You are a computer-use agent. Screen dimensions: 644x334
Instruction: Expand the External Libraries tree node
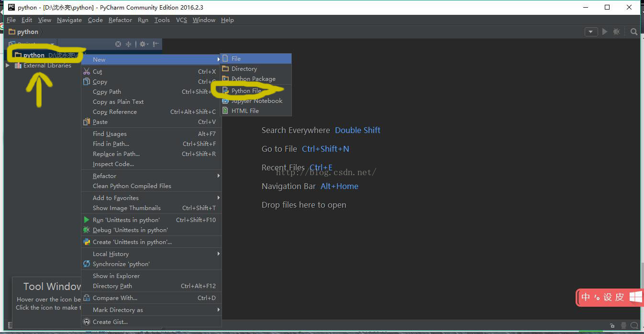[x=7, y=66]
